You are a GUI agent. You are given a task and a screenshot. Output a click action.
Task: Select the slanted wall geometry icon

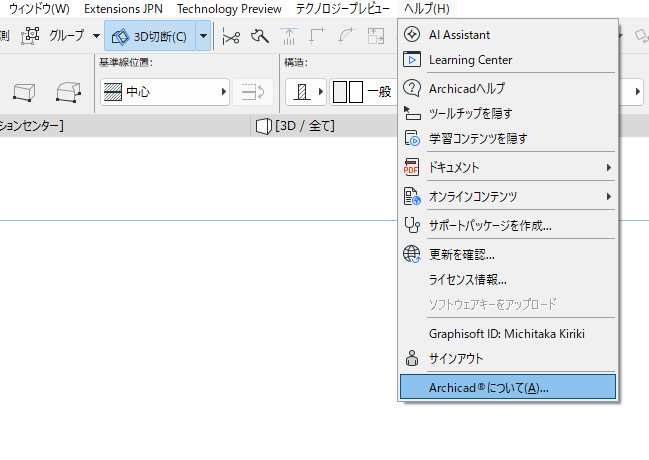[x=68, y=92]
